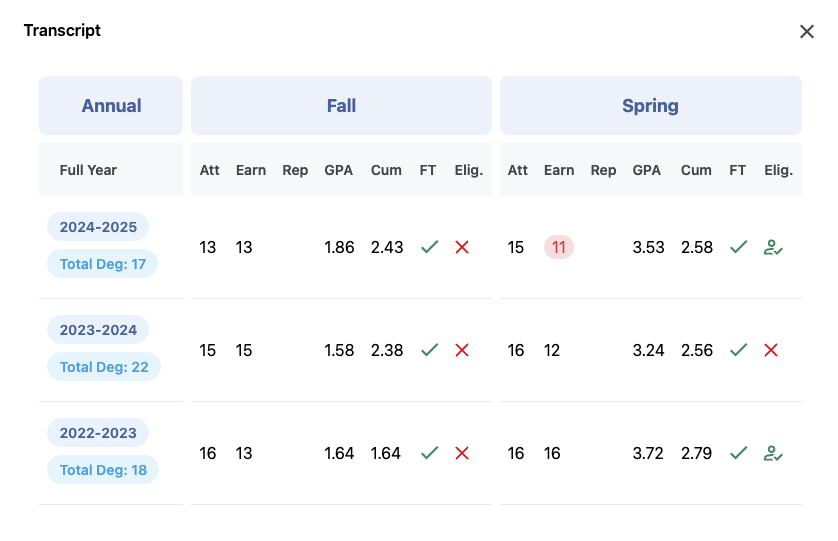Select the Fall section header
838x541 pixels.
341,106
